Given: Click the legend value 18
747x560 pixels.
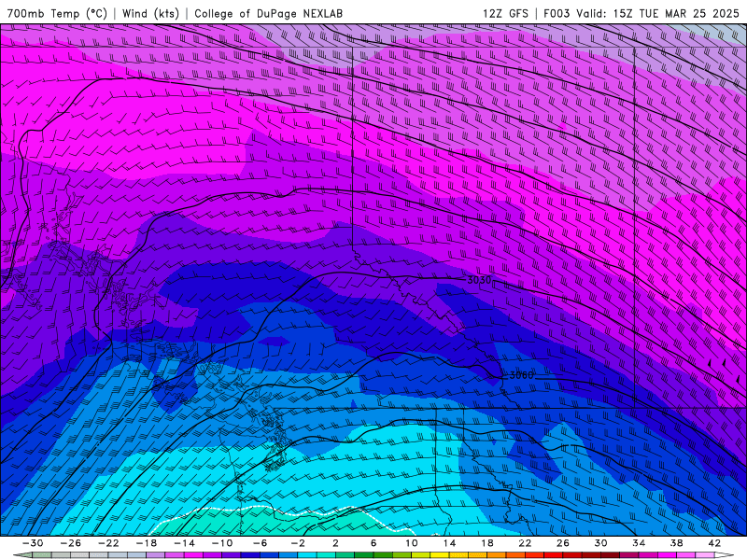Looking at the screenshot, I should (x=486, y=543).
